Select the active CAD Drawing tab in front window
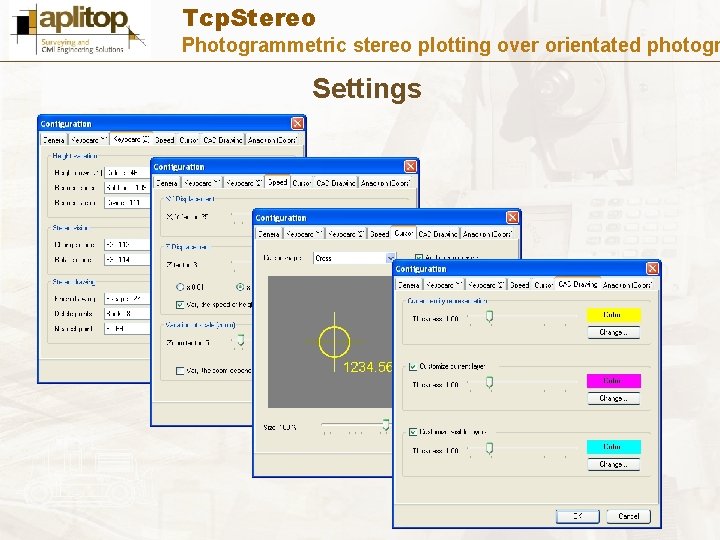Screen dimensions: 720x540 tap(578, 284)
